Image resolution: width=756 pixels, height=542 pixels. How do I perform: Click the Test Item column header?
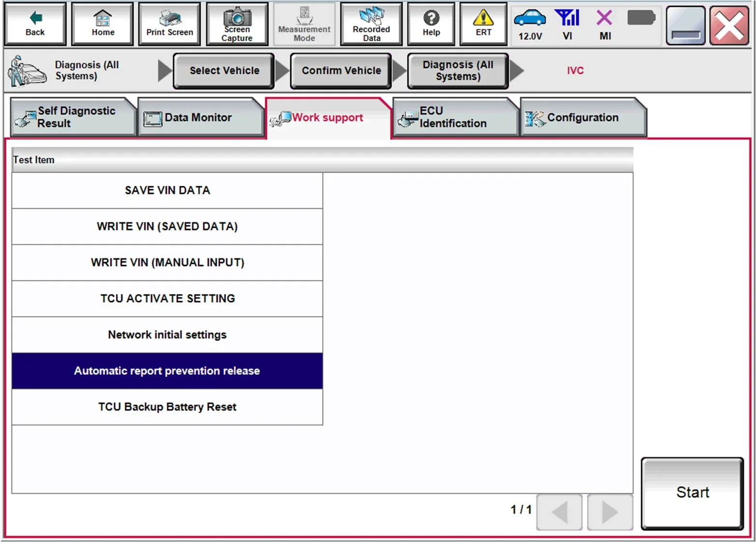[322, 160]
